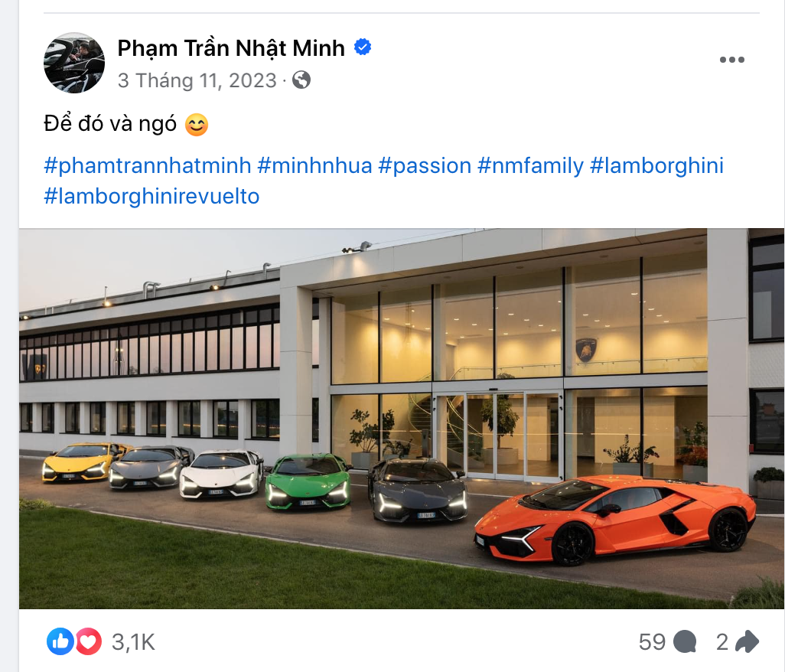This screenshot has width=785, height=672.
Task: Show the 59 comments count
Action: pyautogui.click(x=652, y=642)
